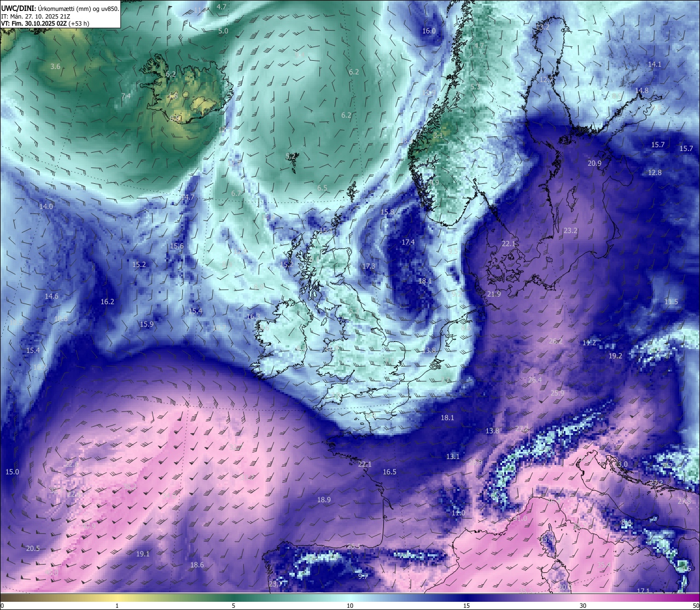Select the '16.5' value label
This screenshot has width=700, height=610.
(x=389, y=472)
